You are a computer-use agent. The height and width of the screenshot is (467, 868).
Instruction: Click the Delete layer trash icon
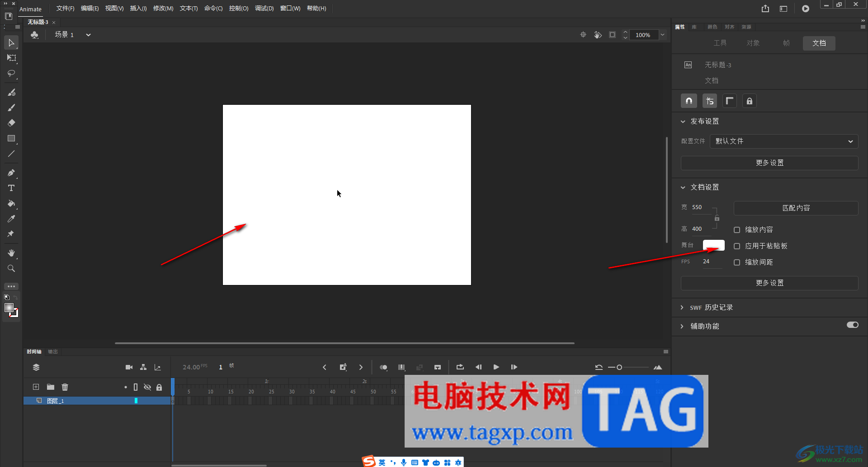65,387
